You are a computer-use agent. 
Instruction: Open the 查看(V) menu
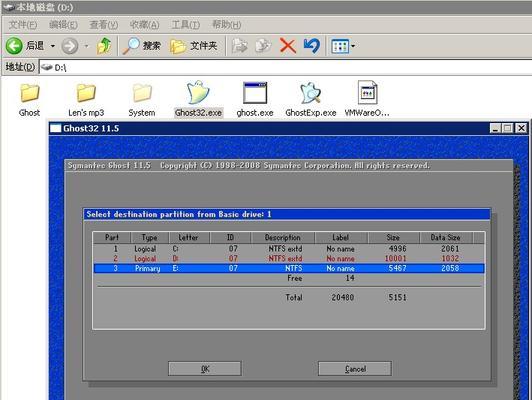click(x=104, y=25)
